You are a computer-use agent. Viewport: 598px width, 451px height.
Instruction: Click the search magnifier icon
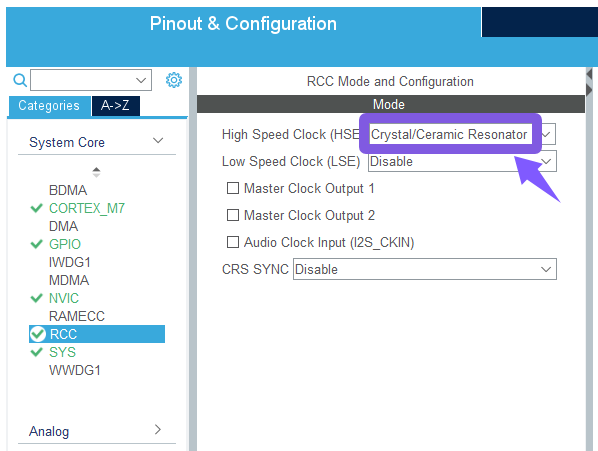click(20, 80)
